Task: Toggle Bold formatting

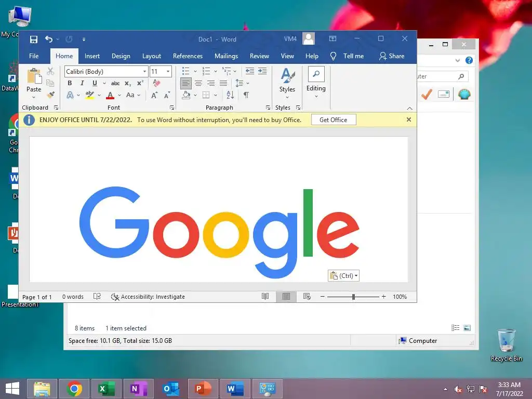Action: (x=70, y=83)
